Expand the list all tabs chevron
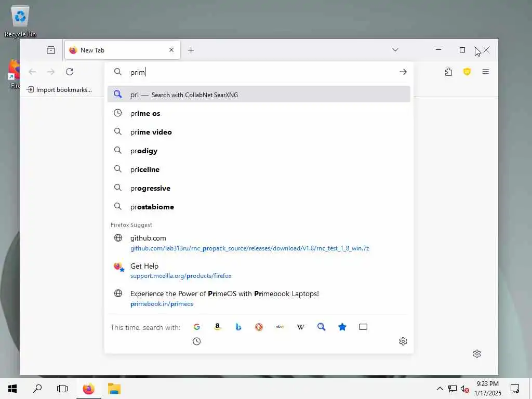This screenshot has height=399, width=532. point(395,50)
